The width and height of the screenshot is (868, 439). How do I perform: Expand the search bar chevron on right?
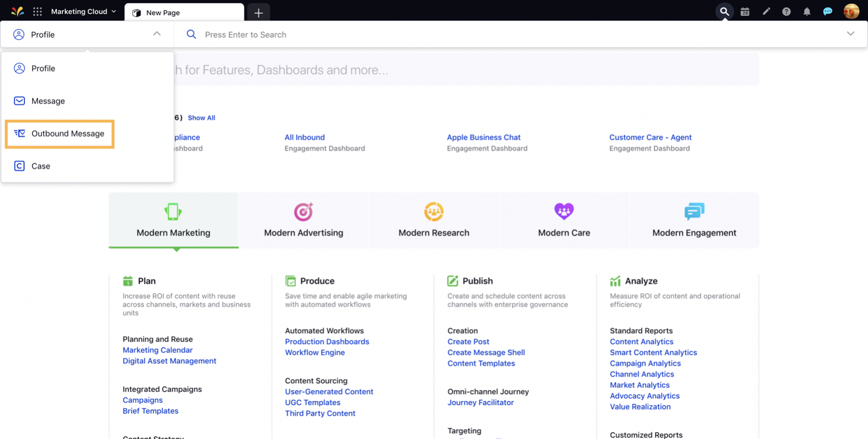click(x=850, y=34)
